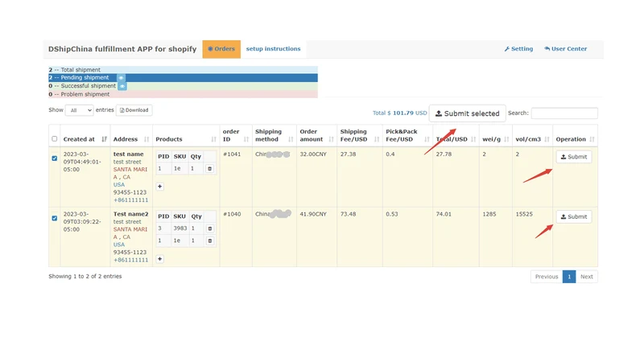This screenshot has width=644, height=362.
Task: Toggle eye icon beside Pending shipment
Action: coord(122,77)
